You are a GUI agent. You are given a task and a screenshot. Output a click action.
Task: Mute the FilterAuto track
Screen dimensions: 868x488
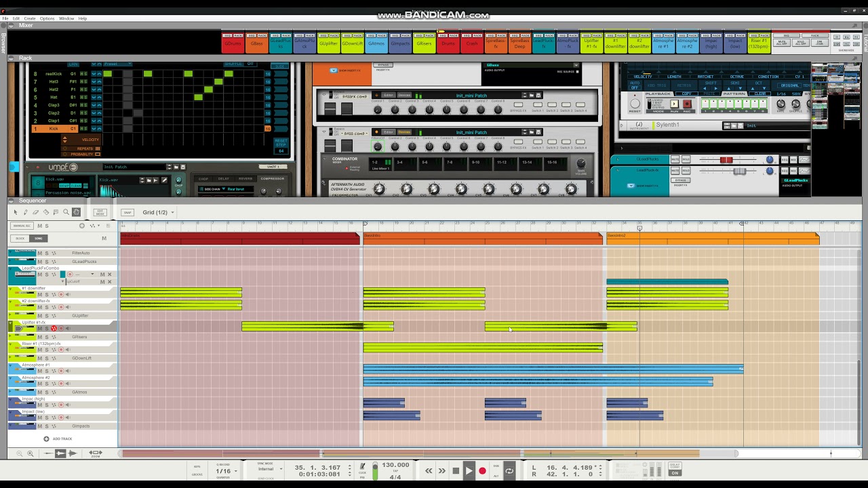click(39, 253)
